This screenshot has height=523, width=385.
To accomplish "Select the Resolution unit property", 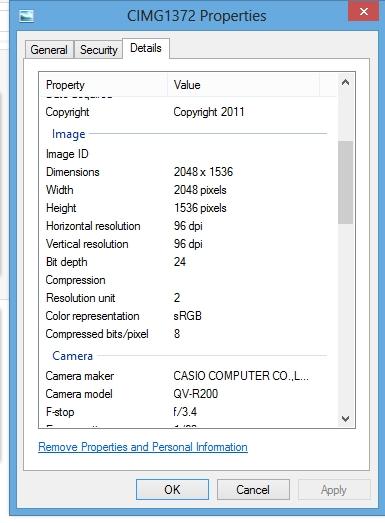I will point(80,298).
